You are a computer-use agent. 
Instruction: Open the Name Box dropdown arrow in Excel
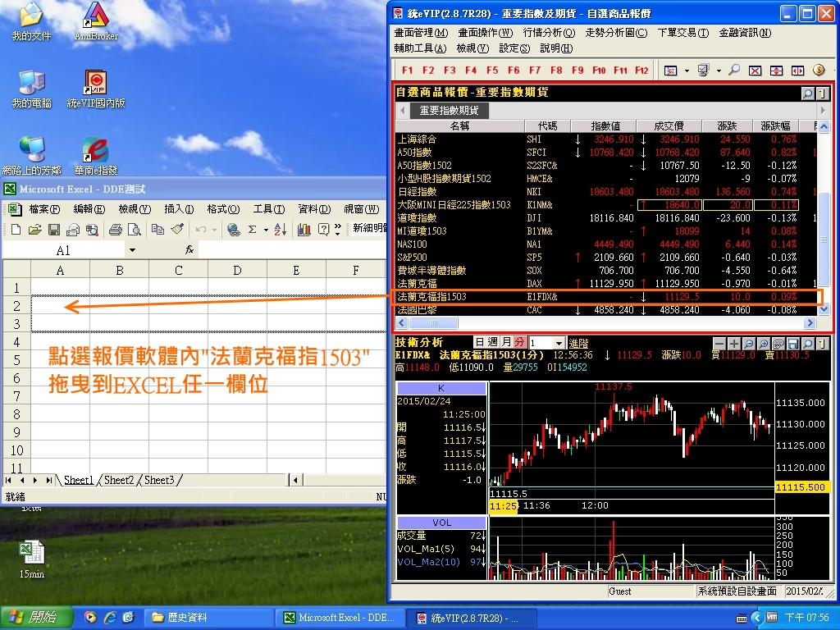point(132,250)
